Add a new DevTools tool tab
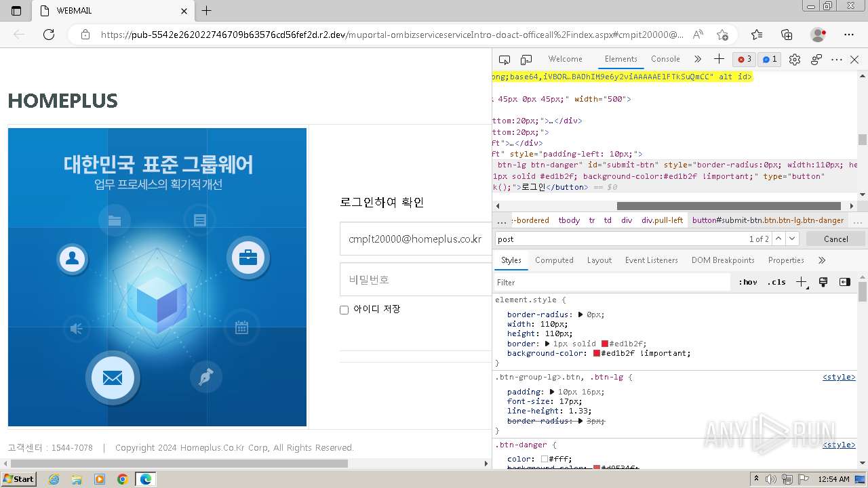The image size is (868, 488). pos(719,59)
